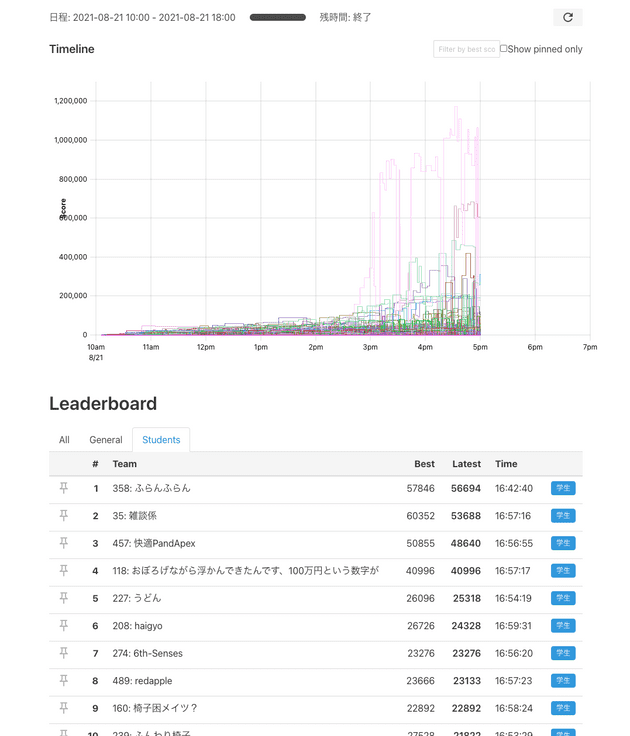
Task: Pin team 208 haigyo
Action: 64,626
